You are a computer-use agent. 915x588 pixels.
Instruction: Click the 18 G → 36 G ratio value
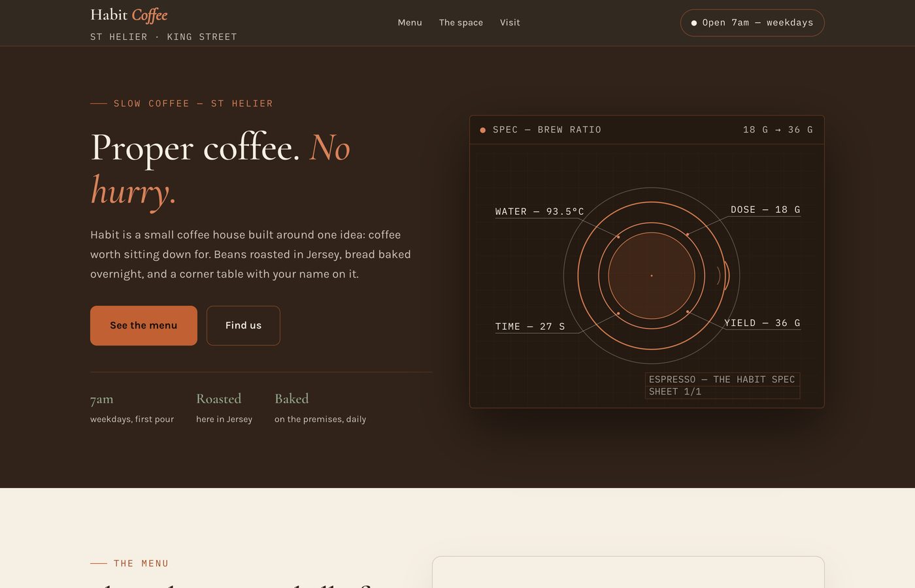(778, 130)
